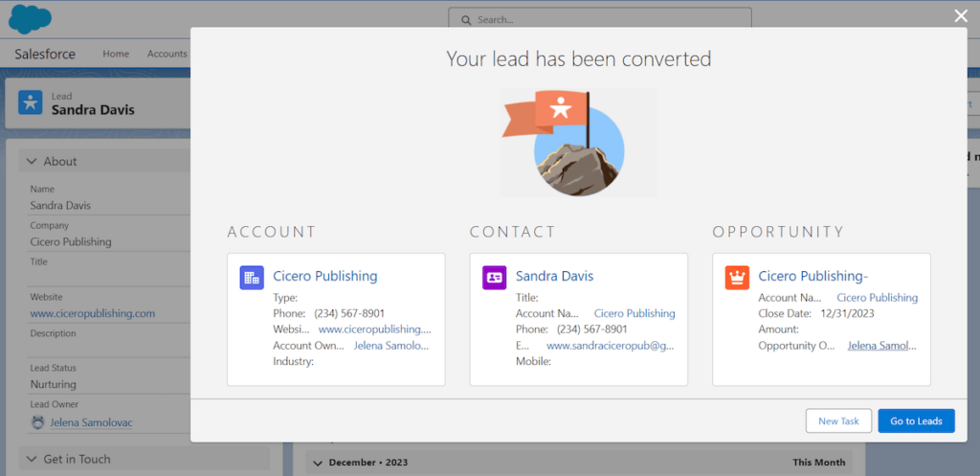Collapse the Get in Touch section

[x=32, y=459]
